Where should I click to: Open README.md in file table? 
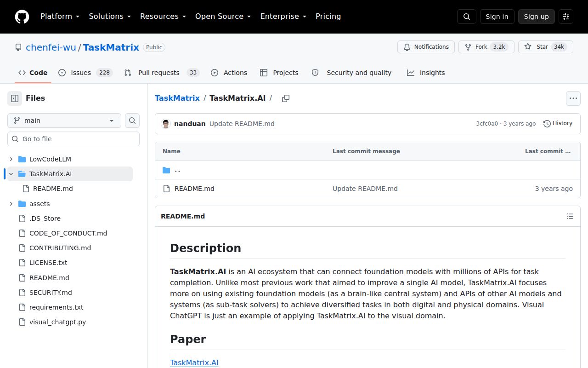tap(194, 189)
